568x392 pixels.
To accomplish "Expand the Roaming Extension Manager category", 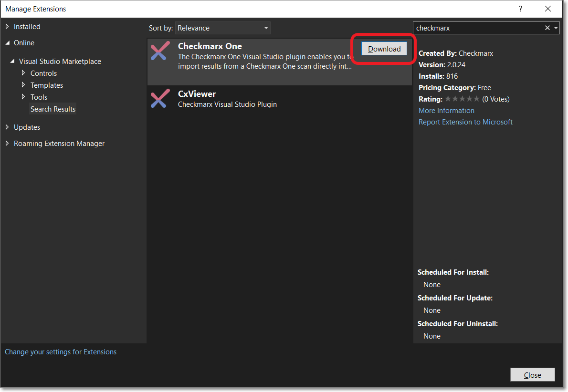I will [x=7, y=144].
